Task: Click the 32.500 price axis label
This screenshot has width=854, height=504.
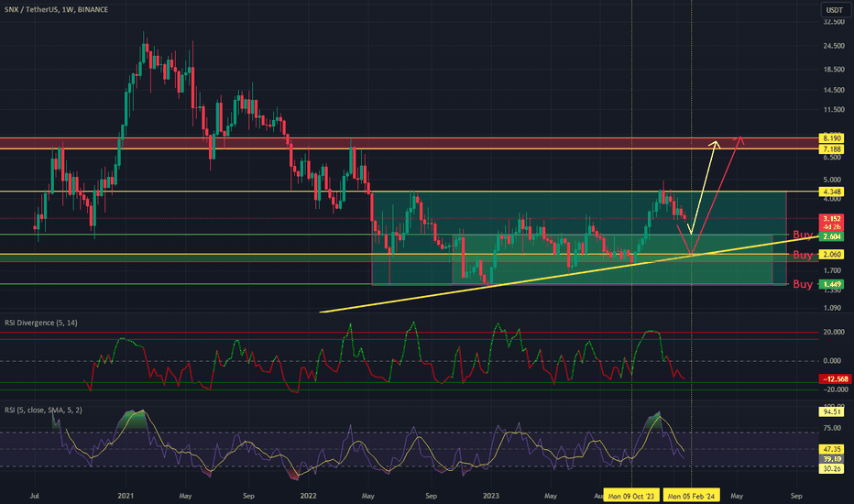Action: [x=834, y=22]
